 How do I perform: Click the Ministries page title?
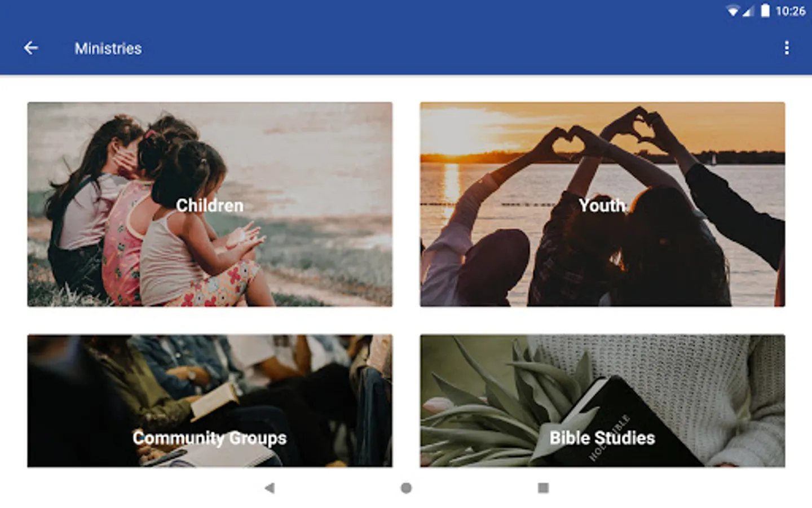pyautogui.click(x=108, y=49)
